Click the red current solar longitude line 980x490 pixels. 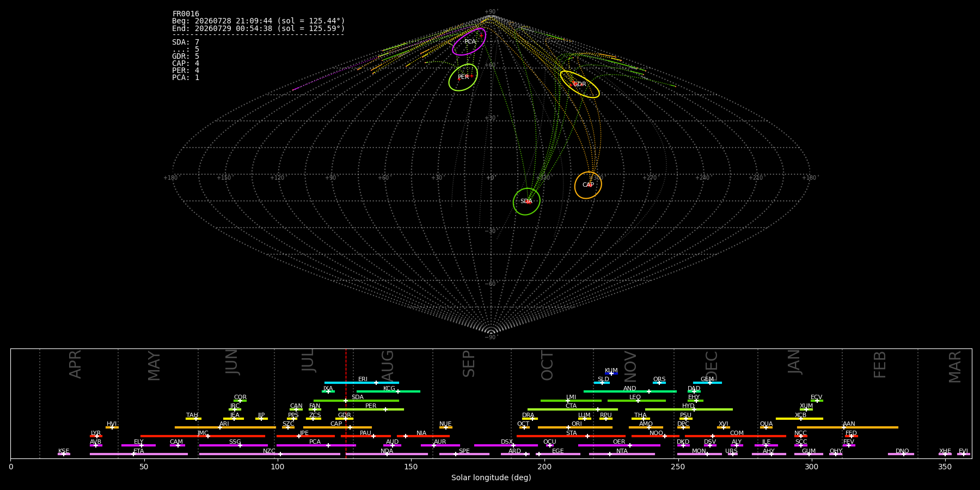point(346,403)
